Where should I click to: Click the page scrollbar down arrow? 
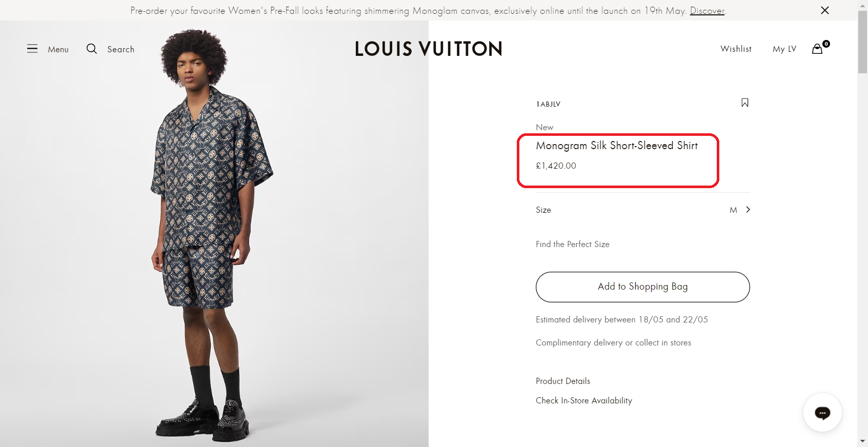[x=862, y=441]
